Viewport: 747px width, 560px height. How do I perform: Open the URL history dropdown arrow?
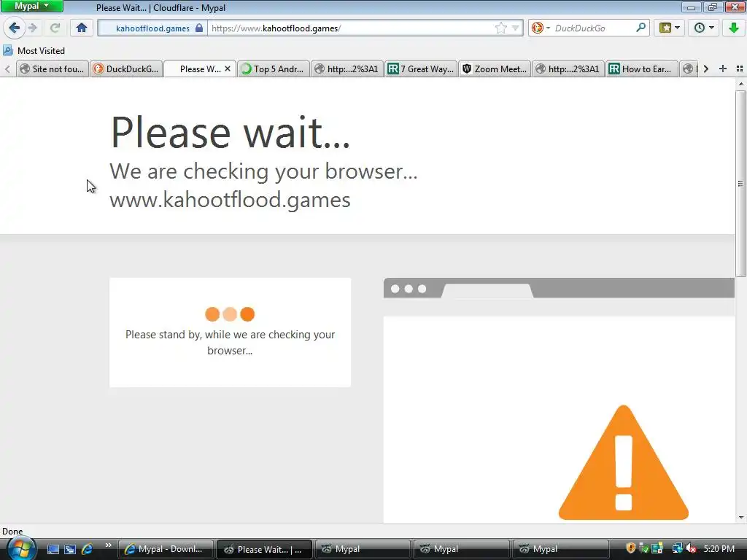(515, 28)
